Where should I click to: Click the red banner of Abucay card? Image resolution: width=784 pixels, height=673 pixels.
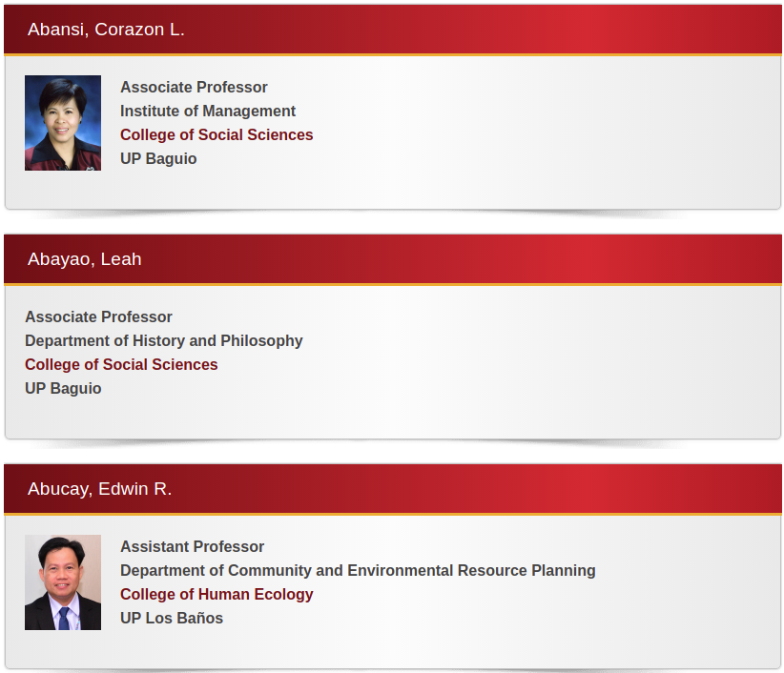tap(393, 489)
